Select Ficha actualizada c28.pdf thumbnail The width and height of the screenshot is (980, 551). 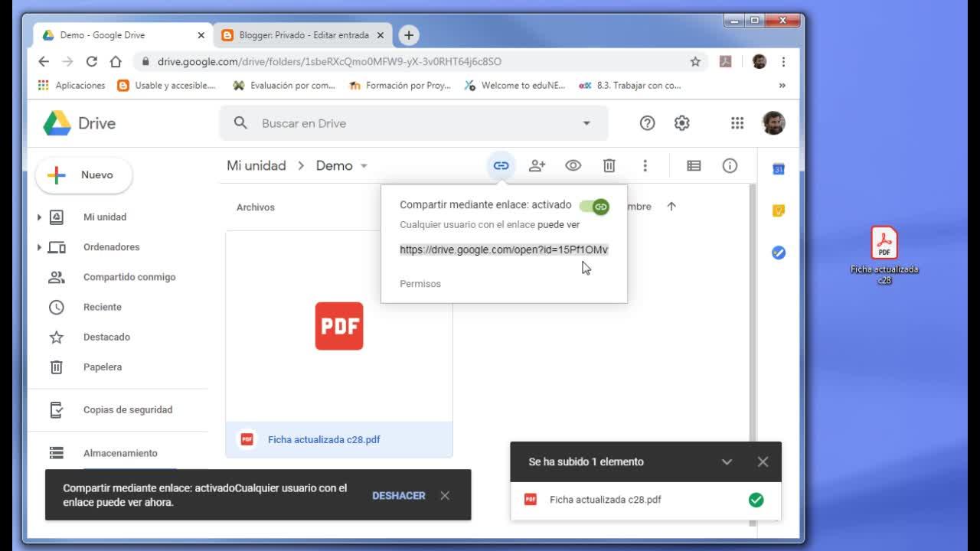[x=339, y=344]
